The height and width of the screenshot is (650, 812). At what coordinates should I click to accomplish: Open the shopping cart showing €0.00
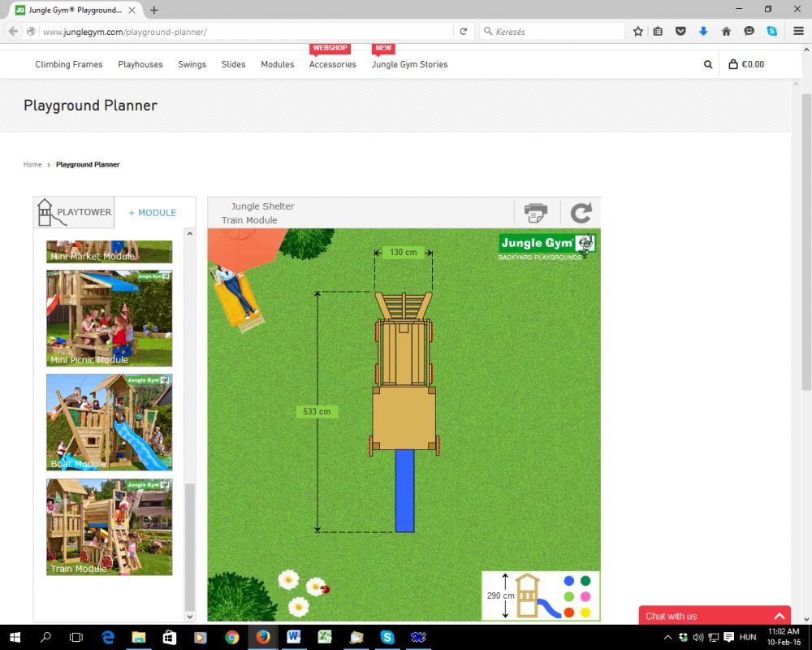coord(746,64)
